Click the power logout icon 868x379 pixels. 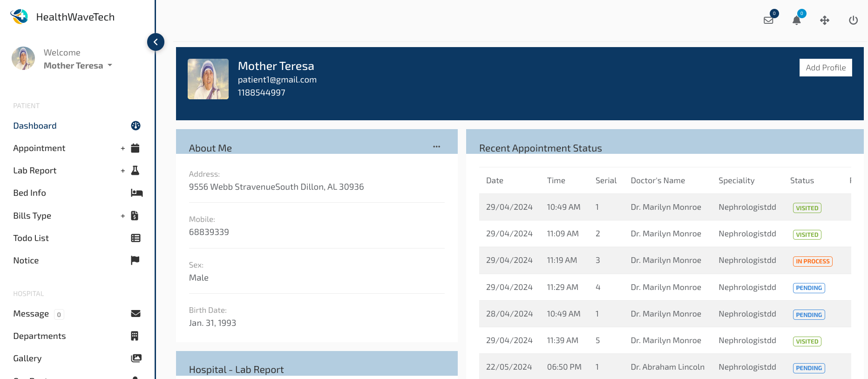[853, 20]
